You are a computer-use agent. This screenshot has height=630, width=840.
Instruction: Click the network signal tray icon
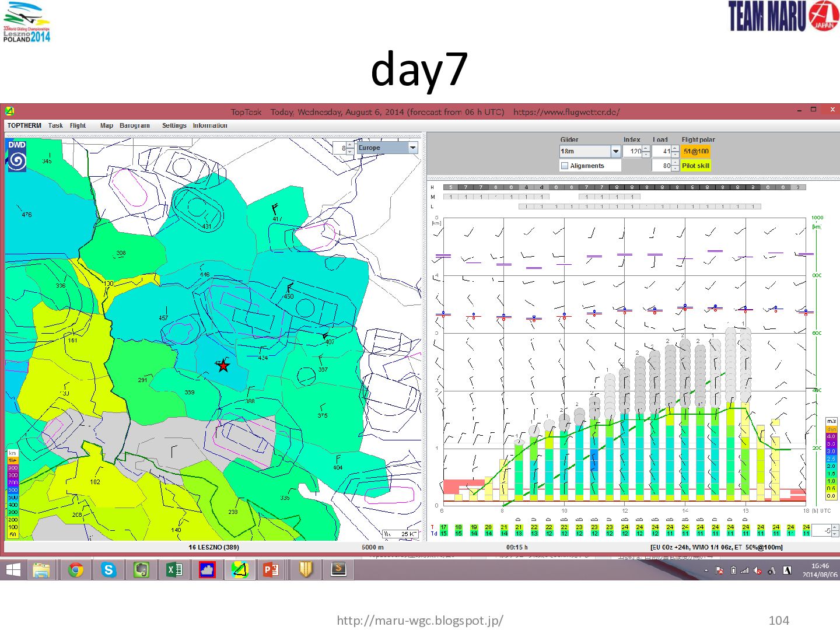pyautogui.click(x=744, y=570)
